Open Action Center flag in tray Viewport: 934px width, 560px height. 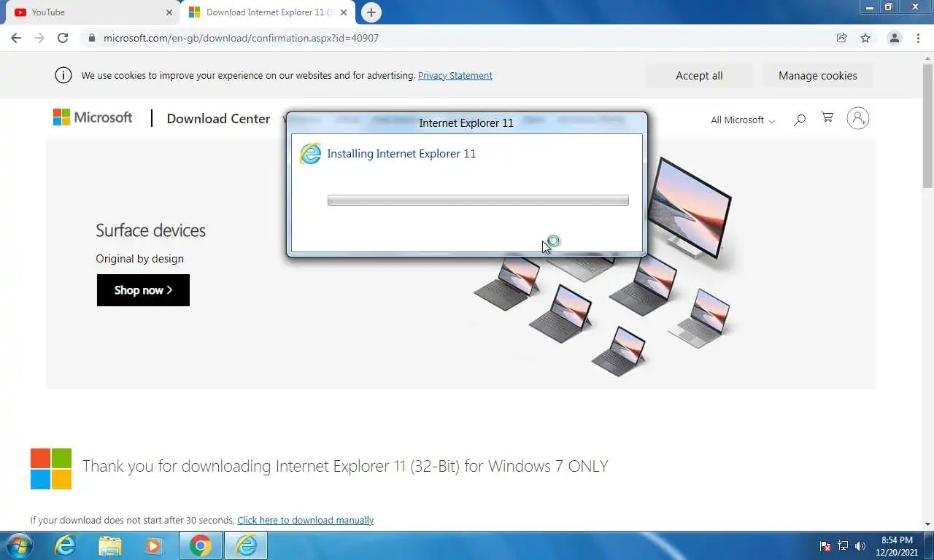tap(826, 546)
